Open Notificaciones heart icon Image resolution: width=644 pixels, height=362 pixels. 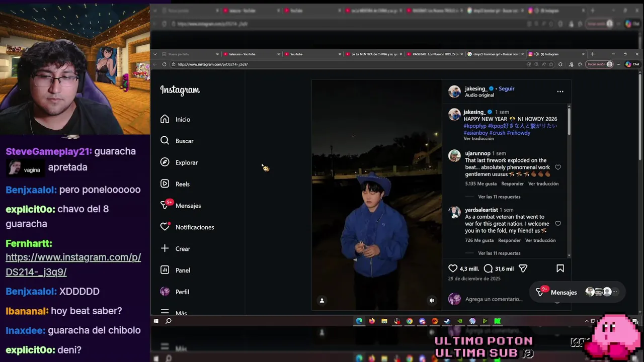click(165, 227)
